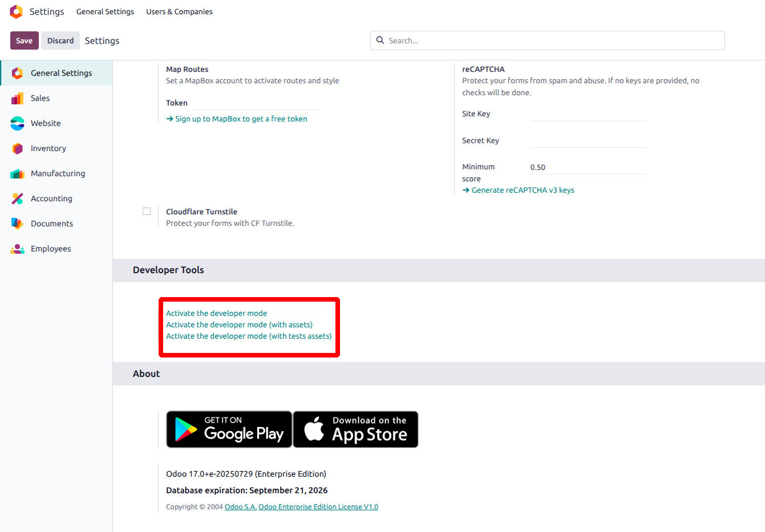Click the Google Play store badge
The height and width of the screenshot is (532, 765).
point(229,429)
